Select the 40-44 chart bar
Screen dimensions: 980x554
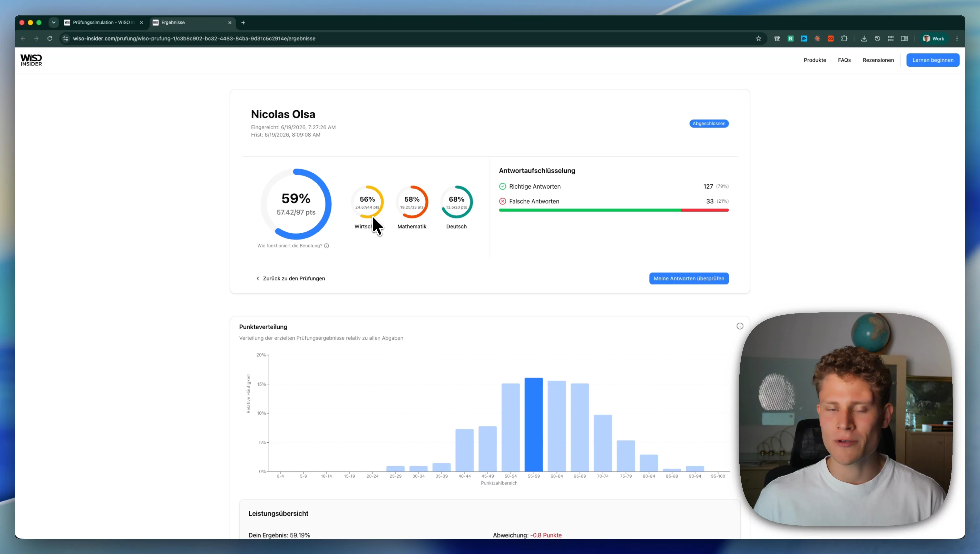pyautogui.click(x=465, y=450)
